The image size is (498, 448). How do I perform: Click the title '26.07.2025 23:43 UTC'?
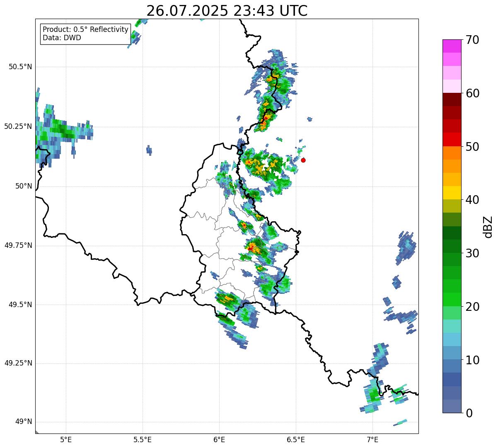(227, 11)
